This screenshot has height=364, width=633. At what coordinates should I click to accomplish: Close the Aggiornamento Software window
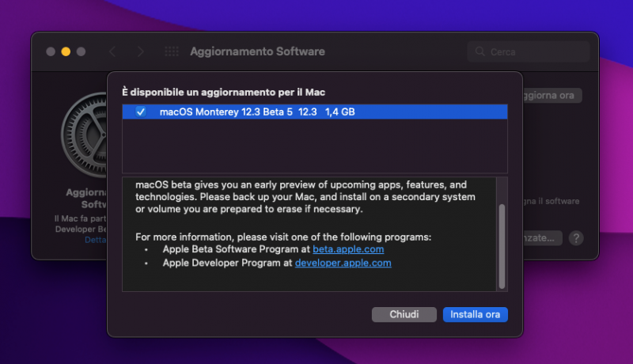coord(51,51)
